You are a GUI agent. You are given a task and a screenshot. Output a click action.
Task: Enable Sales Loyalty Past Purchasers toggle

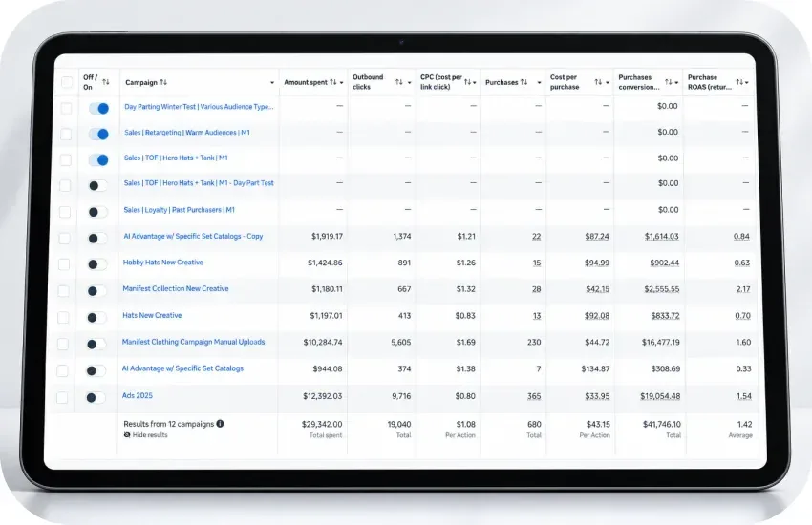(97, 212)
